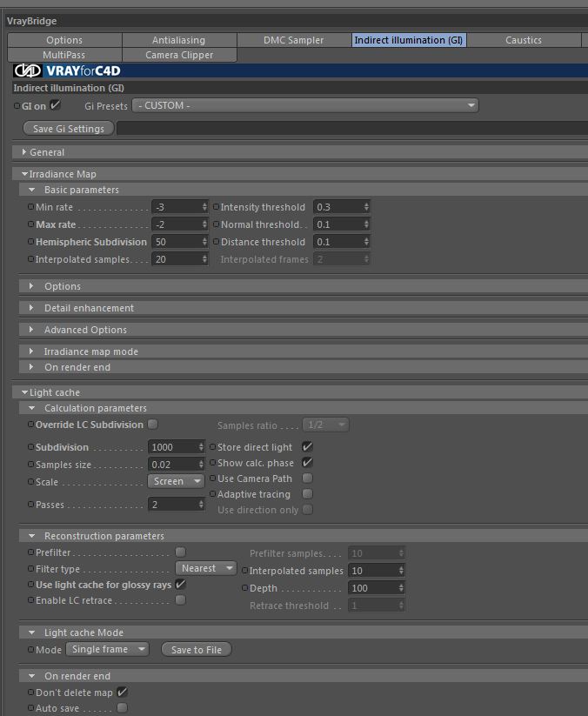Enable Override LC Subdivision checkbox
The image size is (588, 716).
coord(153,425)
